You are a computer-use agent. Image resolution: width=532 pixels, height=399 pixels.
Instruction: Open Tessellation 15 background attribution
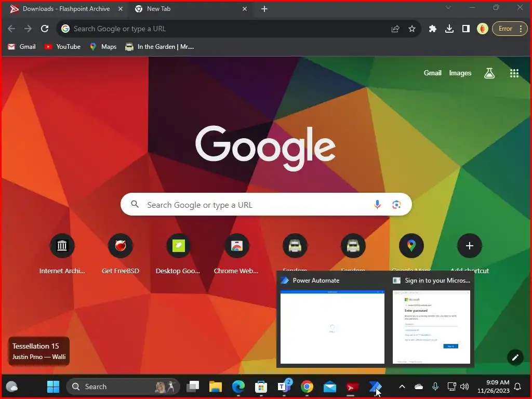coord(38,351)
